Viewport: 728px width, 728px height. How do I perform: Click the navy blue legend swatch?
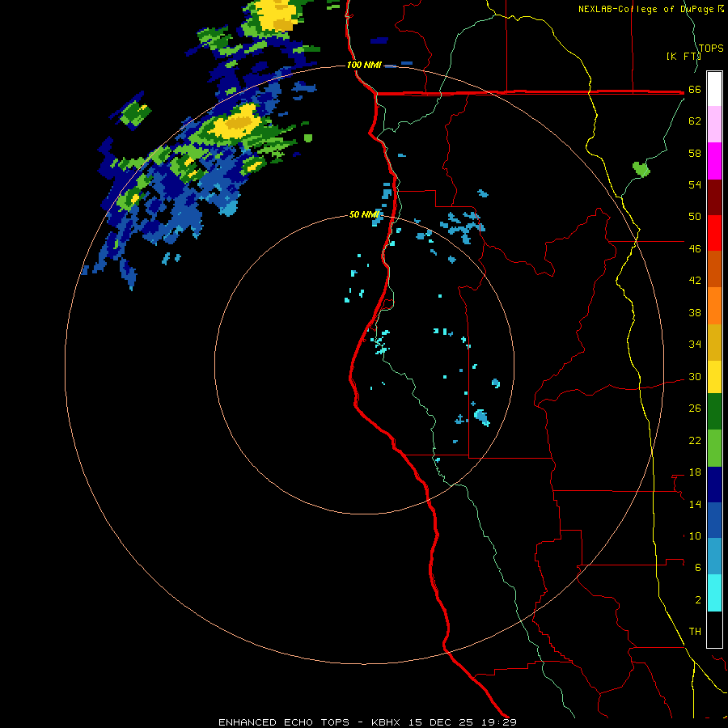pyautogui.click(x=714, y=485)
